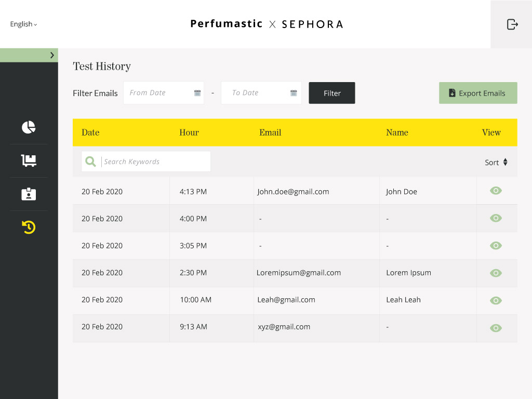The width and height of the screenshot is (532, 399).
Task: Open the product cart icon in sidebar
Action: 29,161
